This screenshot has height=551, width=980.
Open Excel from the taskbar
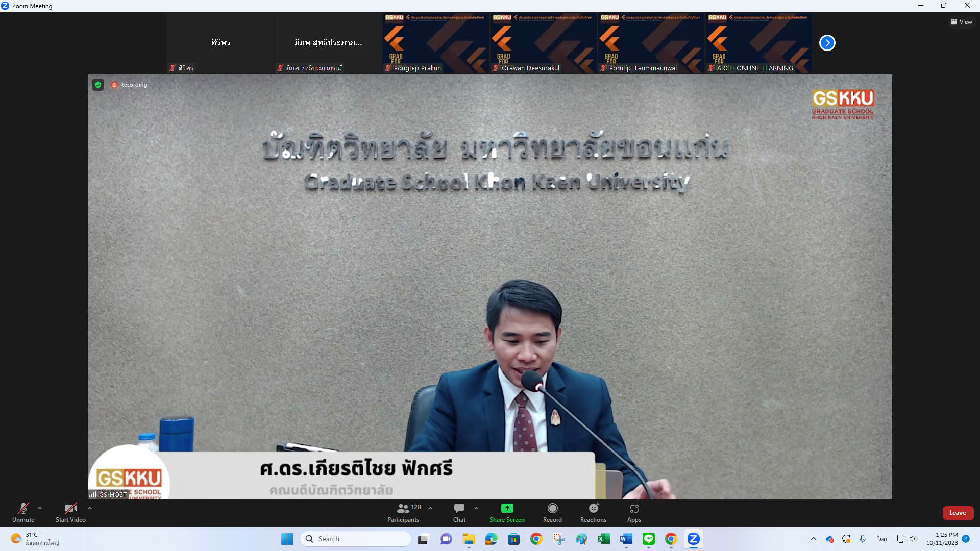tap(603, 539)
